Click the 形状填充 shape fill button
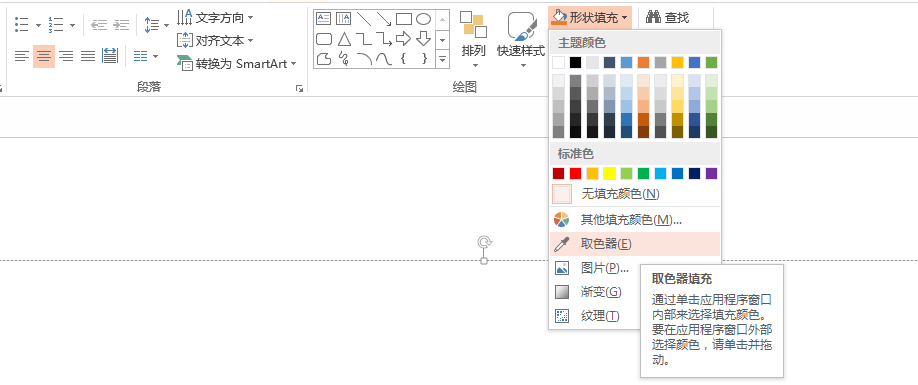Viewport: 918px width, 385px height. [x=590, y=18]
